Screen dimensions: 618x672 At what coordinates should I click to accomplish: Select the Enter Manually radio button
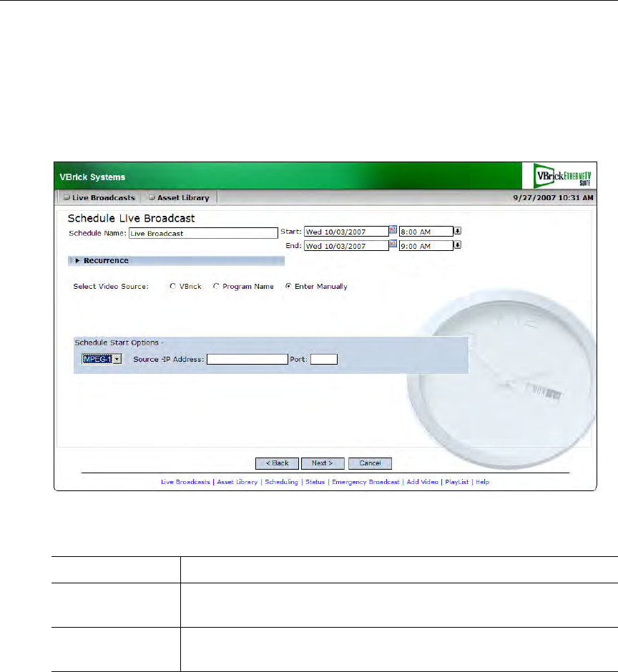pyautogui.click(x=288, y=286)
